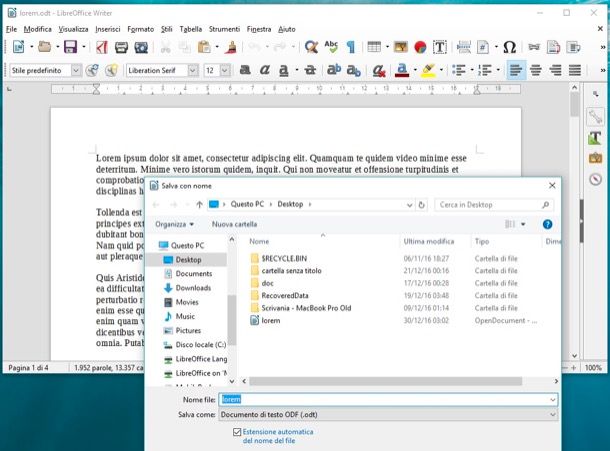This screenshot has height=451, width=610.
Task: Open Find and Replace tool
Action: pos(311,47)
